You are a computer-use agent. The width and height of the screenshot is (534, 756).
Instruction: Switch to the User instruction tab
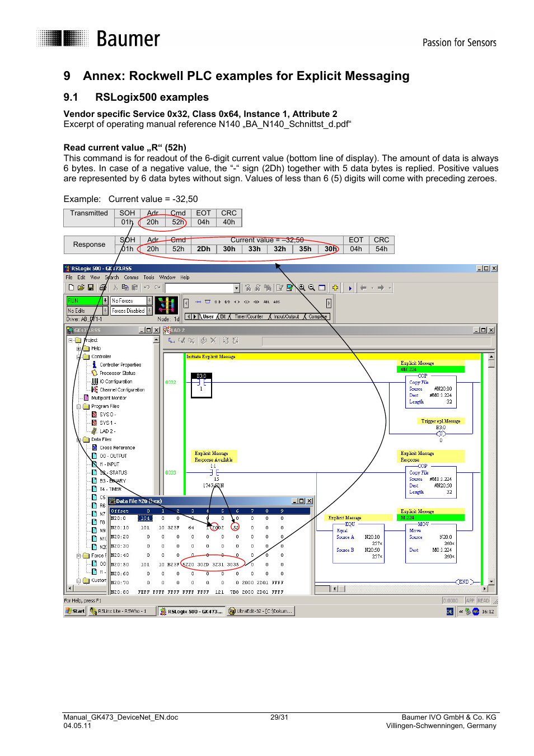pos(208,317)
